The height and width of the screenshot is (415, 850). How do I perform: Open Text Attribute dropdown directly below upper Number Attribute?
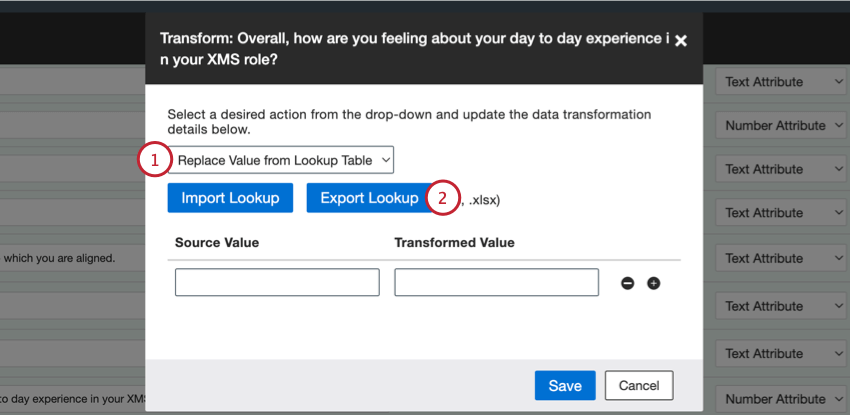pyautogui.click(x=782, y=169)
